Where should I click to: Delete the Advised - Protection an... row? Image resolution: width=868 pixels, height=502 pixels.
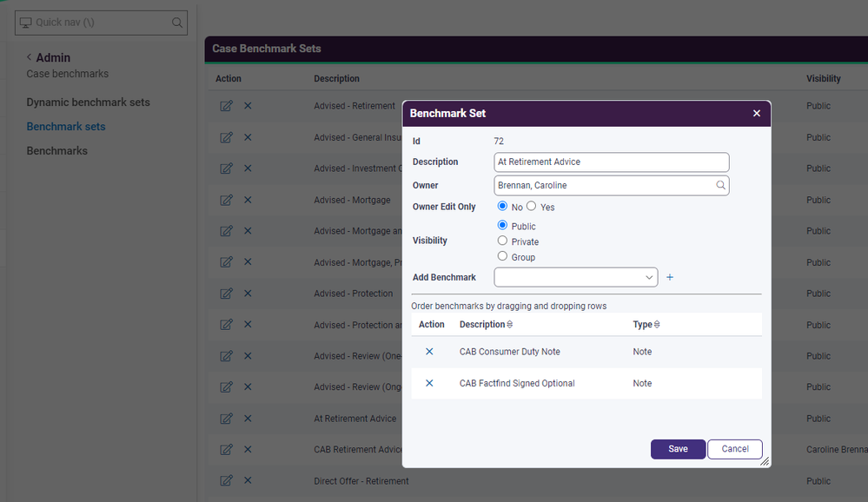[248, 325]
